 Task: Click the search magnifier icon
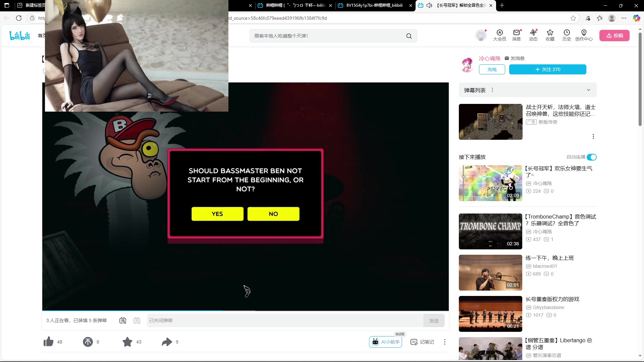409,36
